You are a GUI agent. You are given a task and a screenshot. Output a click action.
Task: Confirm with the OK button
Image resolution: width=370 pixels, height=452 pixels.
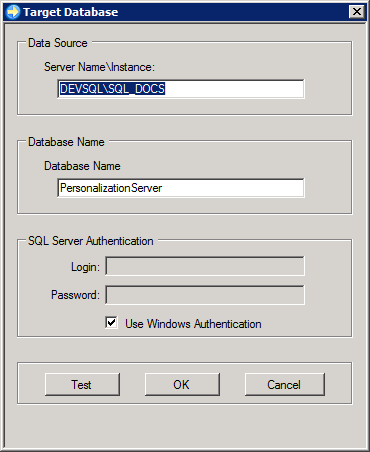(182, 384)
